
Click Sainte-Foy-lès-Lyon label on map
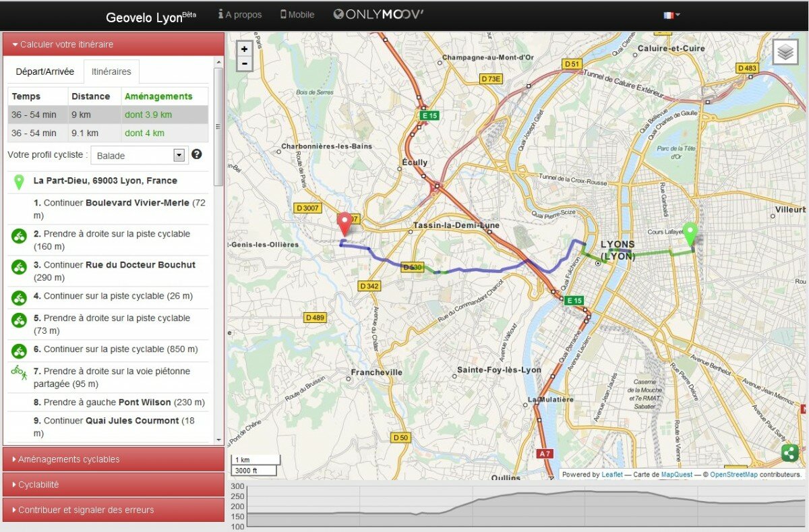tap(499, 370)
